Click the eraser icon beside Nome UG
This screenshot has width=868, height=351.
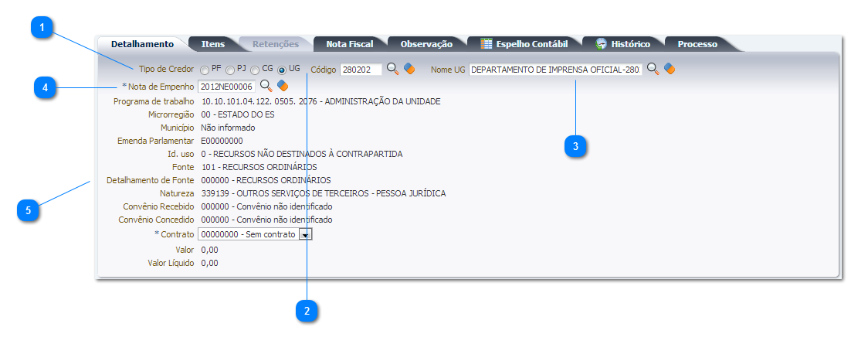tap(670, 70)
